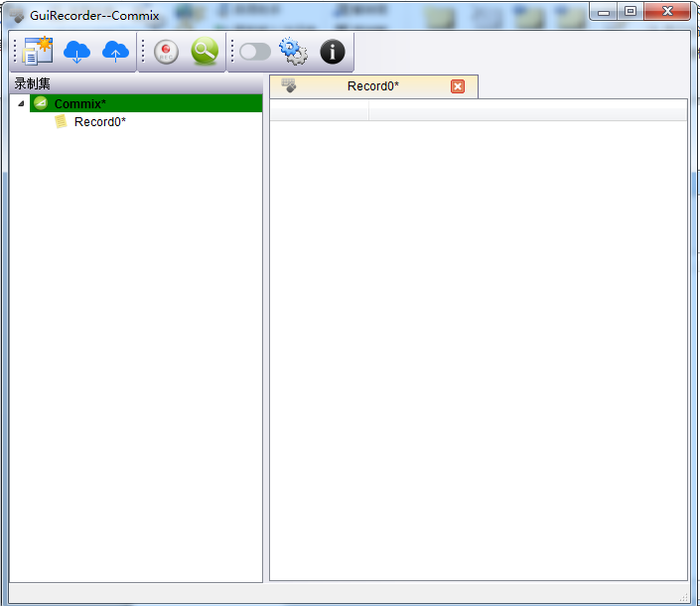The width and height of the screenshot is (700, 606).
Task: Close the GuiRecorder window
Action: (667, 12)
